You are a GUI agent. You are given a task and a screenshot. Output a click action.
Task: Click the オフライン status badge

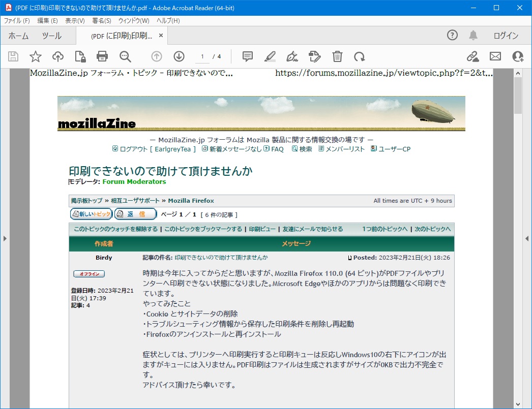pyautogui.click(x=89, y=274)
